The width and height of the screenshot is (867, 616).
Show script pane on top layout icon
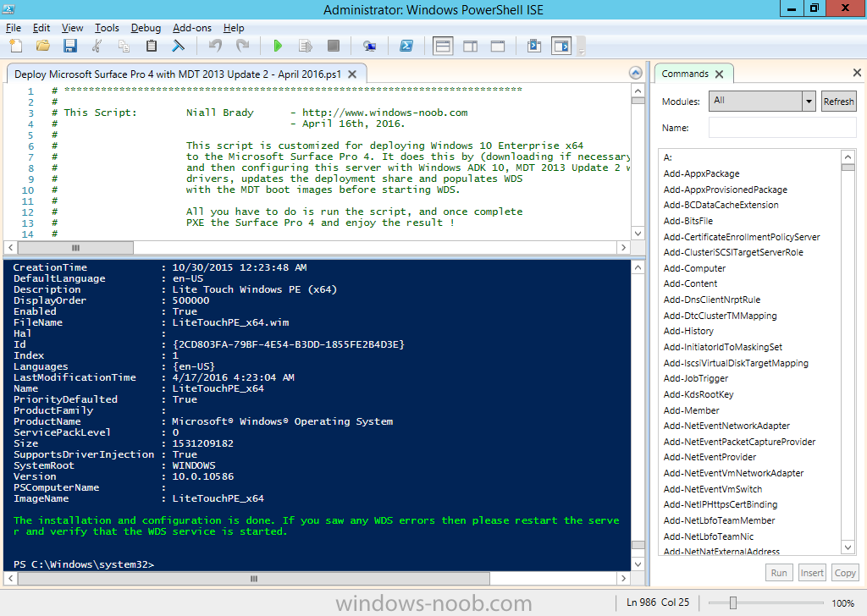(x=443, y=46)
